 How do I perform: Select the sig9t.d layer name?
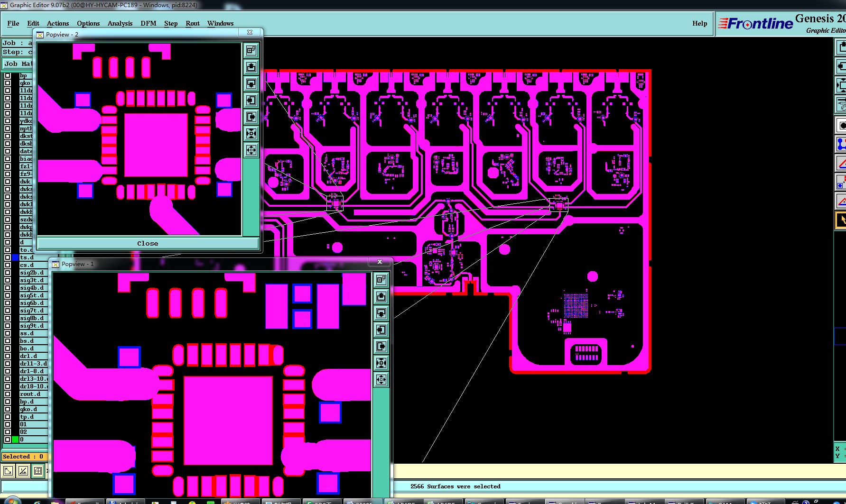pyautogui.click(x=33, y=326)
